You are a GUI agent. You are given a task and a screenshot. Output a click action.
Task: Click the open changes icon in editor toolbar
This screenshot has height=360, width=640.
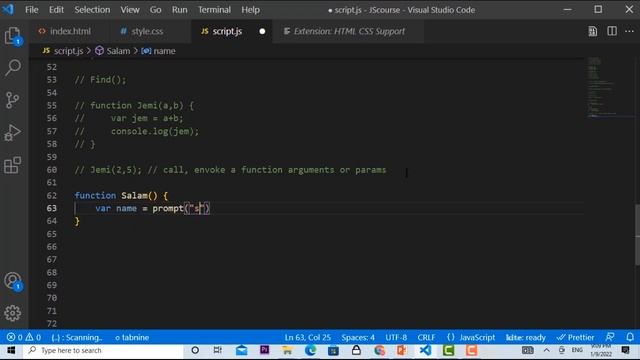point(593,31)
